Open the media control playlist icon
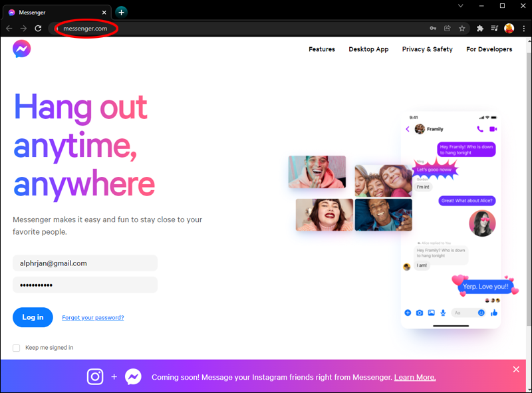This screenshot has height=393, width=532. coord(494,29)
